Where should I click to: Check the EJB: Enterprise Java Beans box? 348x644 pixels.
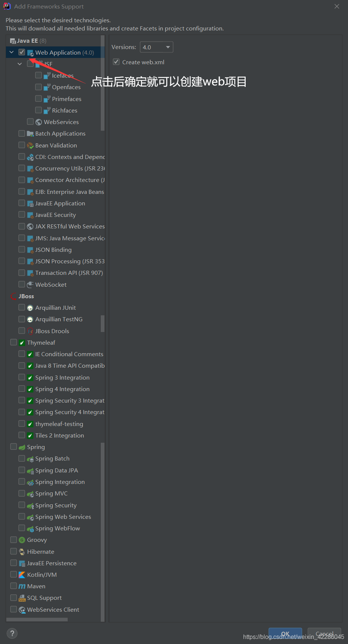(22, 192)
